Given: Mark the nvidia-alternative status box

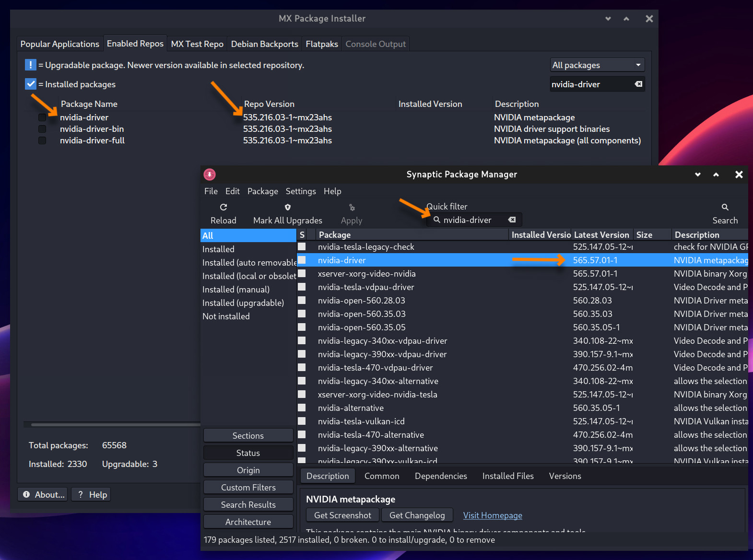Looking at the screenshot, I should (x=302, y=408).
